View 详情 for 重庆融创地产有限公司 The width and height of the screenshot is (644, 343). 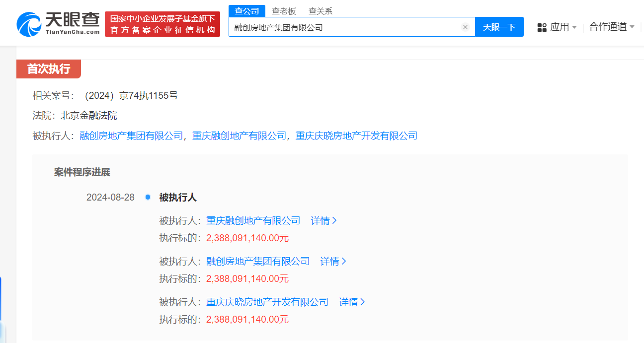point(324,220)
